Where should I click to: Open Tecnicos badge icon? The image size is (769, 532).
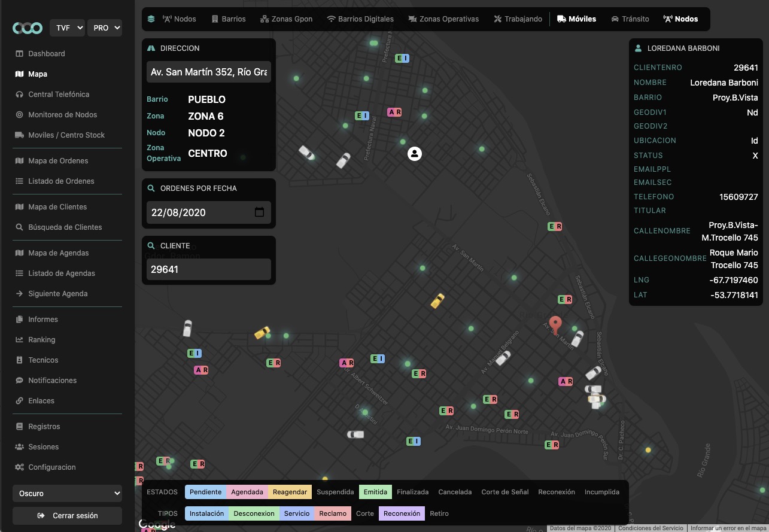pos(19,360)
